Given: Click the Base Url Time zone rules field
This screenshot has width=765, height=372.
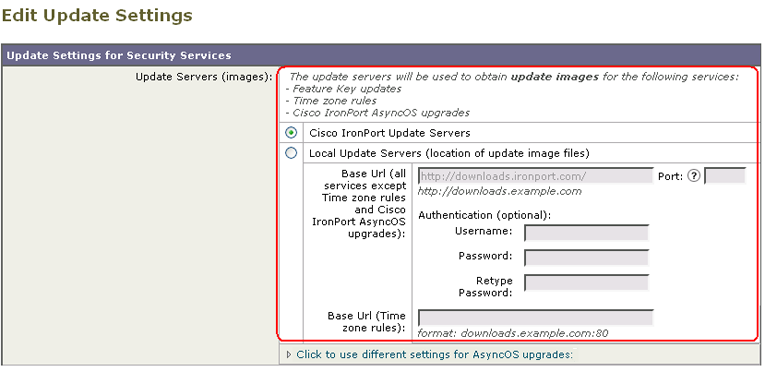Looking at the screenshot, I should [536, 317].
